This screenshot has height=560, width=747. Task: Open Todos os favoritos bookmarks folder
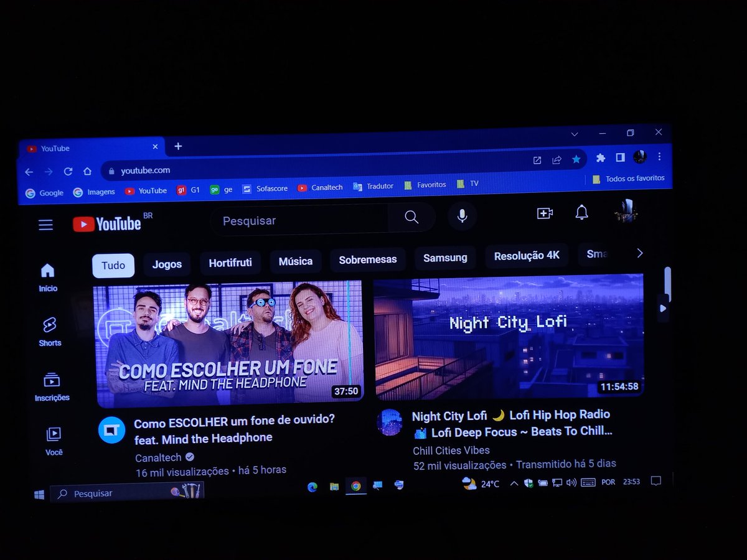click(628, 179)
